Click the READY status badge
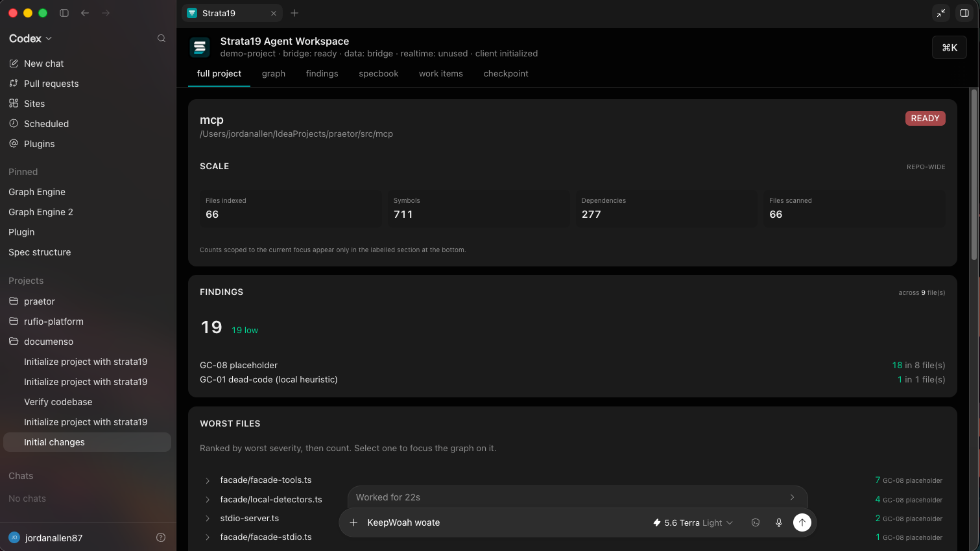 click(x=926, y=118)
